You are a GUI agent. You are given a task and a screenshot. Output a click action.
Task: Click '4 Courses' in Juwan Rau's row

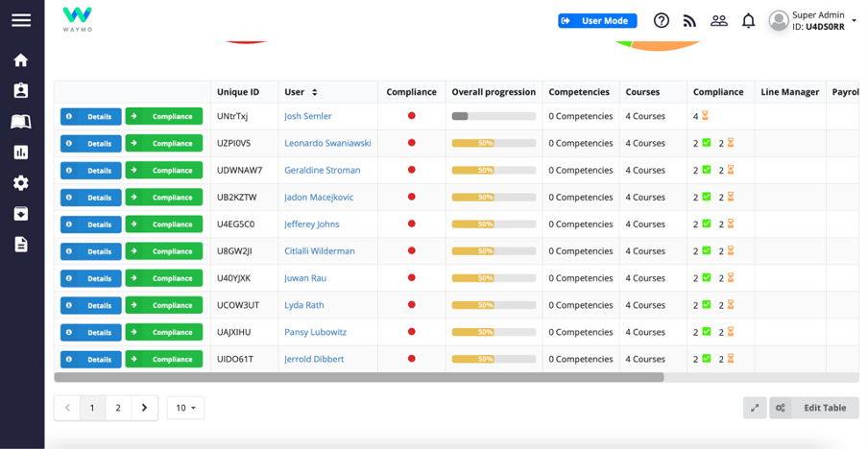point(645,278)
